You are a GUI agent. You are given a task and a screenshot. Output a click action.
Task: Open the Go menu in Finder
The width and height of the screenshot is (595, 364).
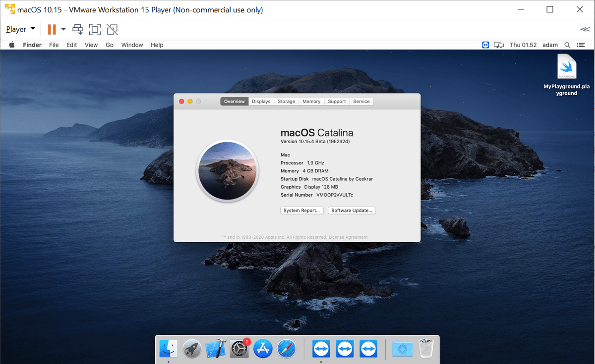click(110, 45)
